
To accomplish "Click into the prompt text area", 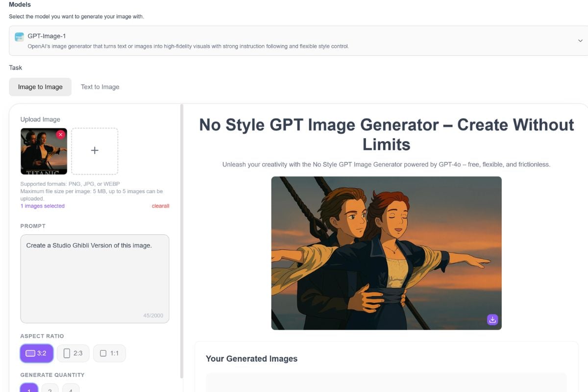I will coord(95,279).
